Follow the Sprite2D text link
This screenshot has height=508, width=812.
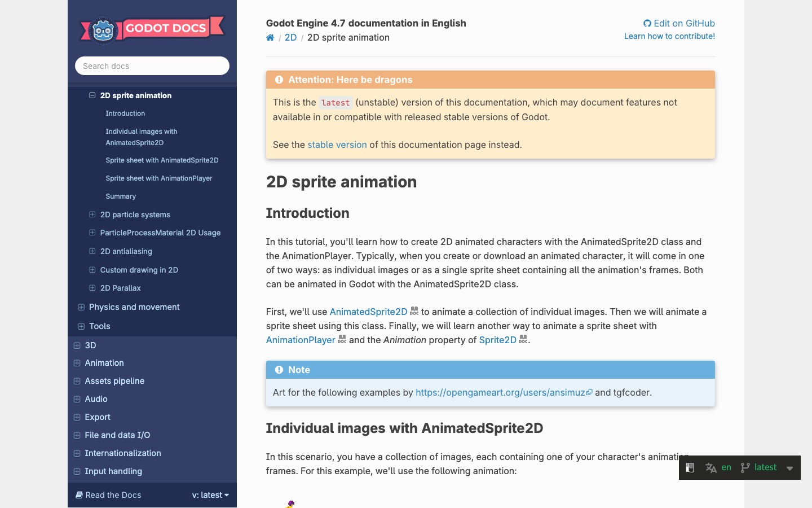pyautogui.click(x=497, y=340)
